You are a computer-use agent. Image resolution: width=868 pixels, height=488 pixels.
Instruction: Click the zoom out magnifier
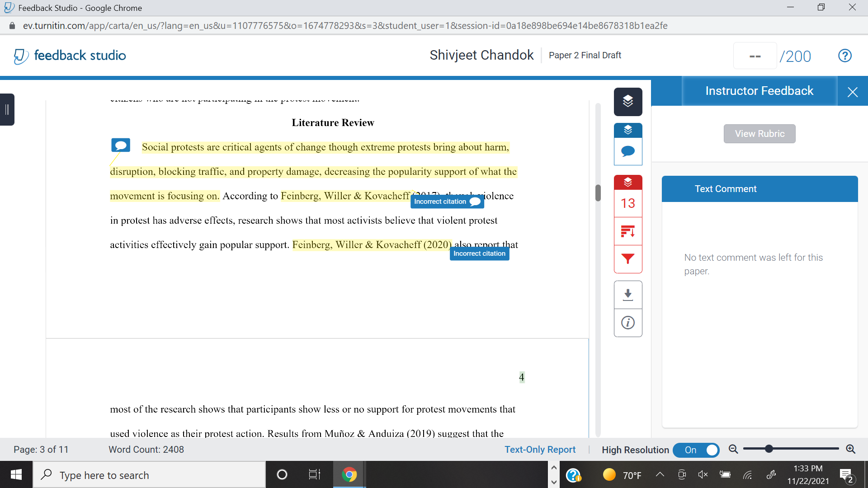733,449
